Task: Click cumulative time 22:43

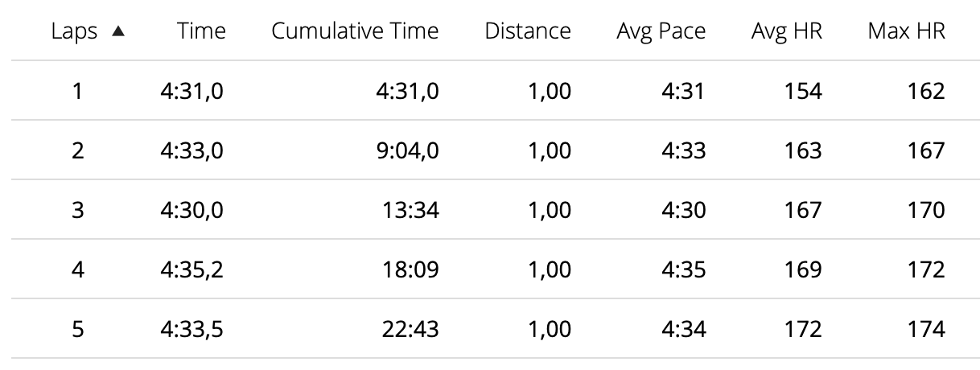Action: [409, 330]
